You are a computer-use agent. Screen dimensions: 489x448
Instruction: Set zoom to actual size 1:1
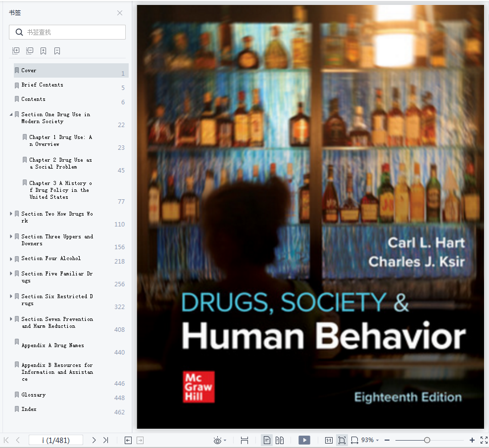[329, 440]
